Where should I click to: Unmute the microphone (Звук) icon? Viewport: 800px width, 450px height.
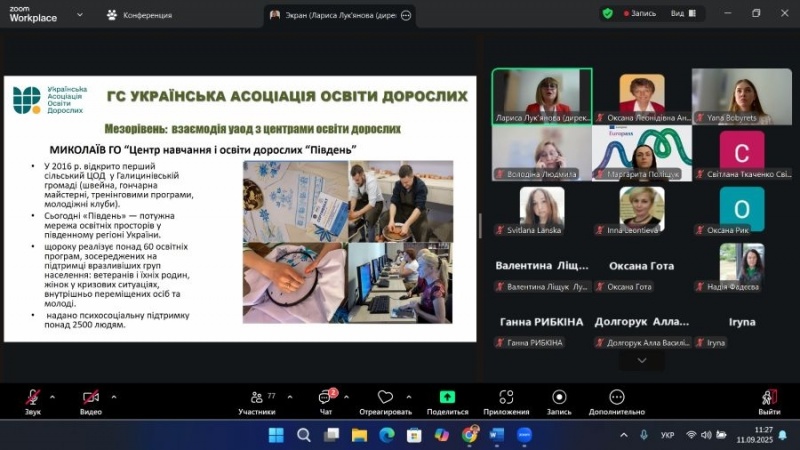point(33,397)
